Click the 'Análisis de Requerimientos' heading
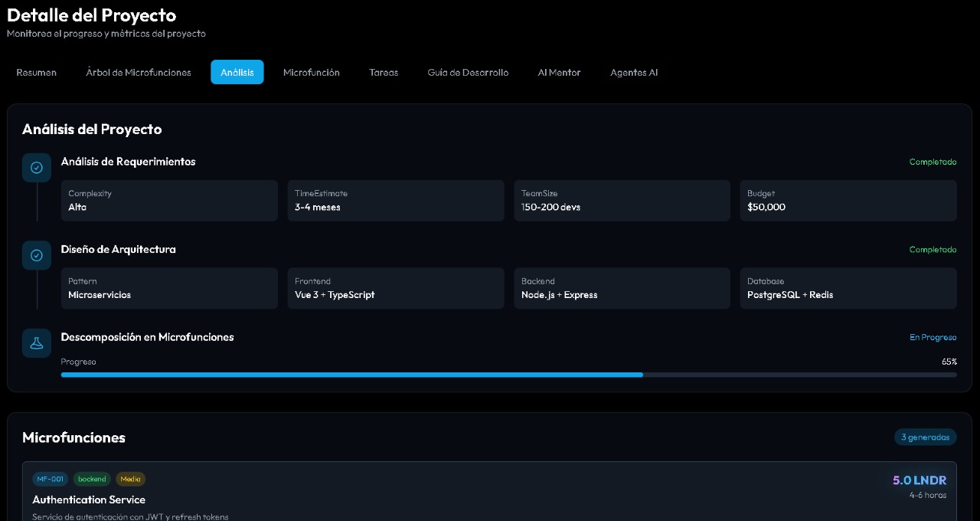Viewport: 980px width, 521px height. click(128, 162)
